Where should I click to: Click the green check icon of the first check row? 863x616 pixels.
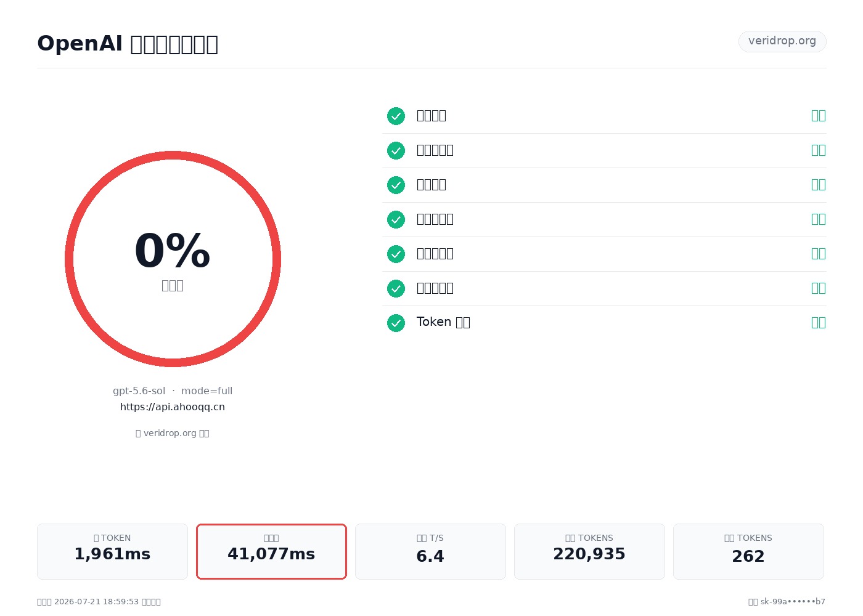396,116
